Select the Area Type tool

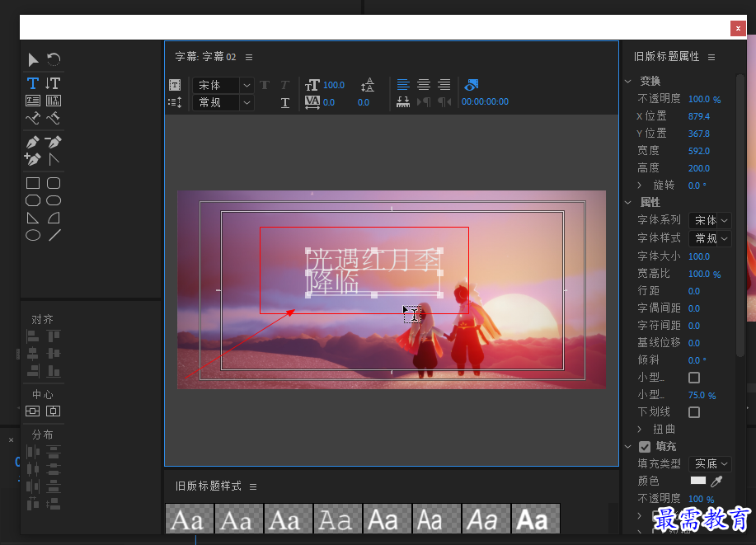pos(33,101)
